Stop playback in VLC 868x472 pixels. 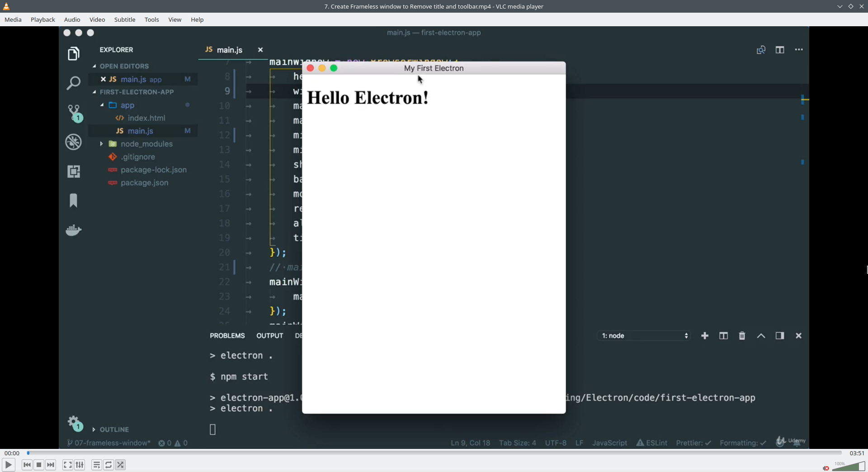coord(39,465)
